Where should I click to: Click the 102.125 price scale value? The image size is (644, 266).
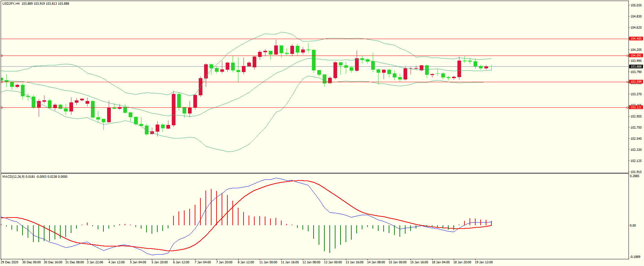tap(636, 161)
